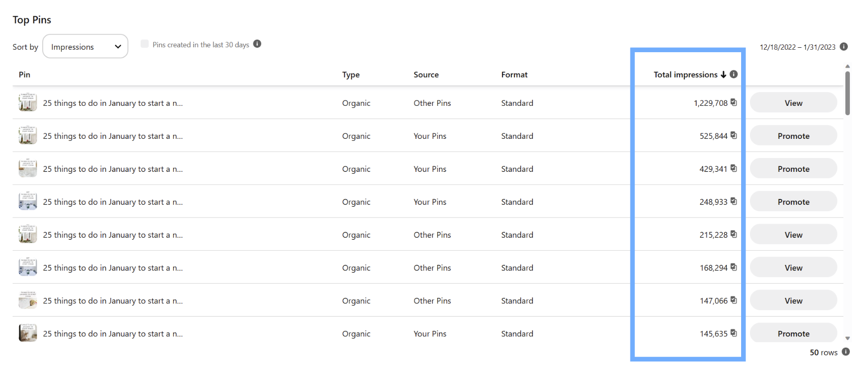Click the Source column header
The image size is (868, 387).
pos(426,75)
